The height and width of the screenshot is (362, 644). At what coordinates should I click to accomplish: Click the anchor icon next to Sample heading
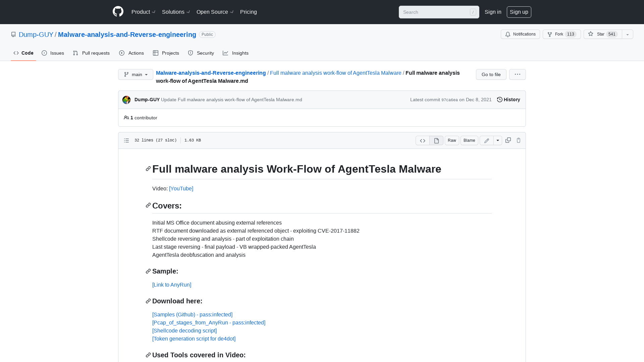pos(148,271)
